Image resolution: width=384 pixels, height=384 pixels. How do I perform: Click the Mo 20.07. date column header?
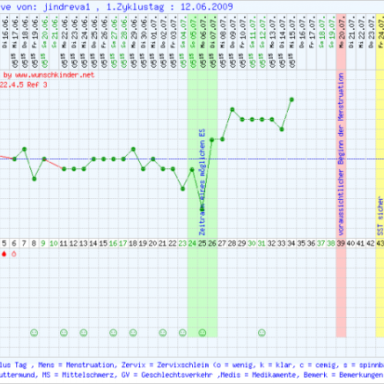pos(341,34)
